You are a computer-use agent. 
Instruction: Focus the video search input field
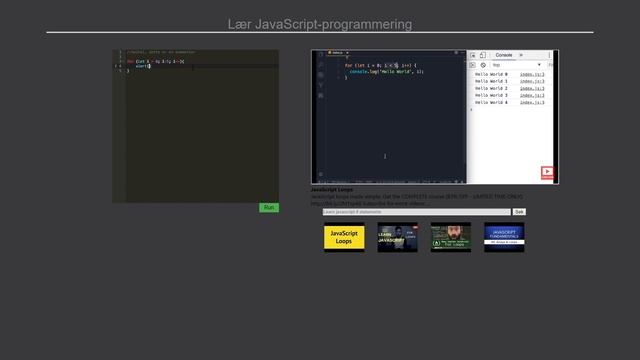416,212
